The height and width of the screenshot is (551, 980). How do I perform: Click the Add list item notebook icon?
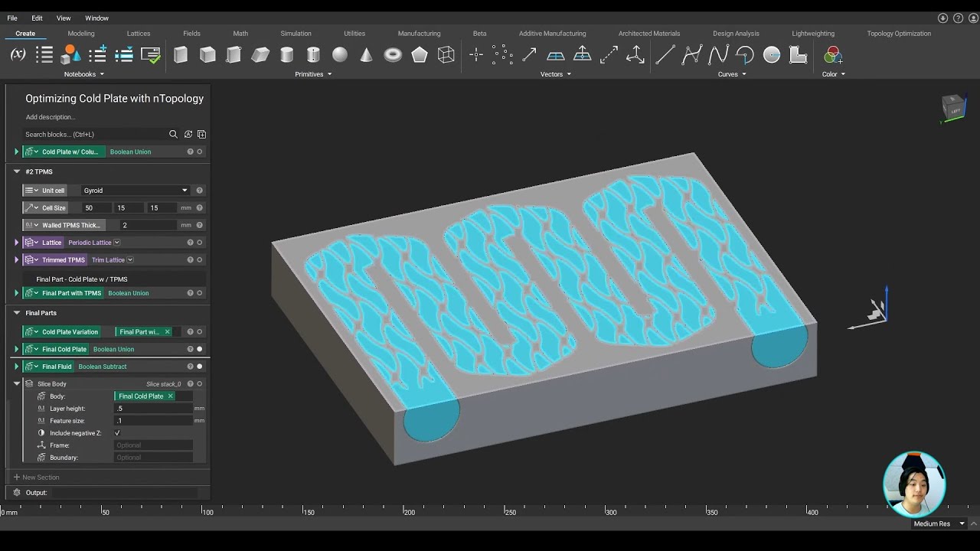point(97,54)
